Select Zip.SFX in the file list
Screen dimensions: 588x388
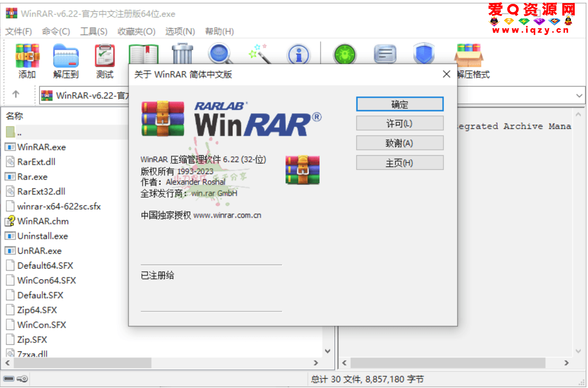tap(32, 339)
